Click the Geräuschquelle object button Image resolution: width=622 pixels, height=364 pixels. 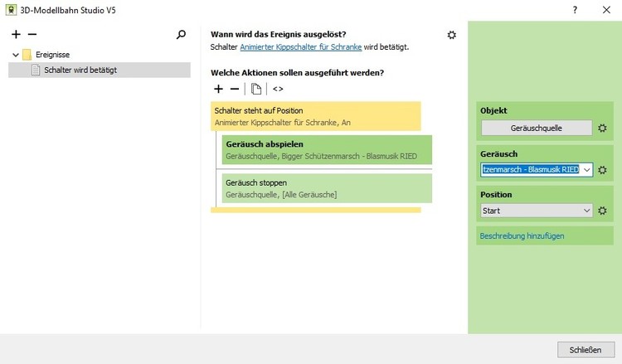[x=537, y=129]
